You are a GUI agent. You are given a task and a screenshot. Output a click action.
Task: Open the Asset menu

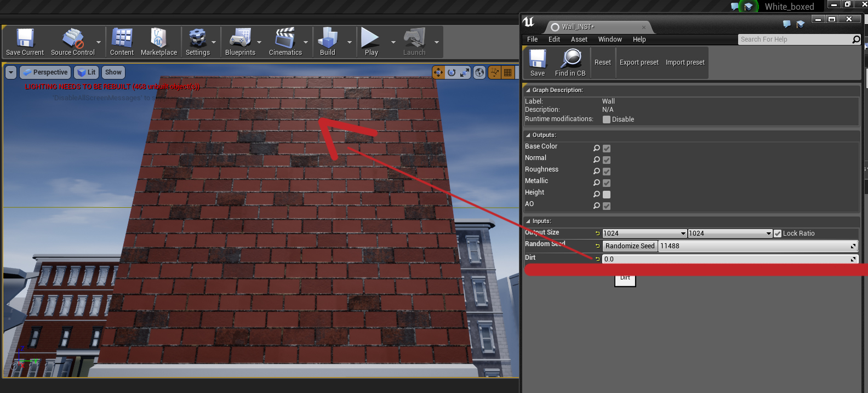pyautogui.click(x=579, y=39)
